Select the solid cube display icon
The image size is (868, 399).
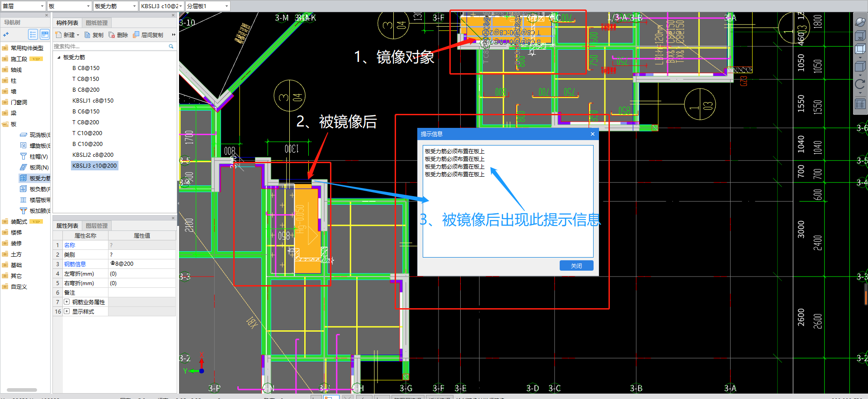860,66
